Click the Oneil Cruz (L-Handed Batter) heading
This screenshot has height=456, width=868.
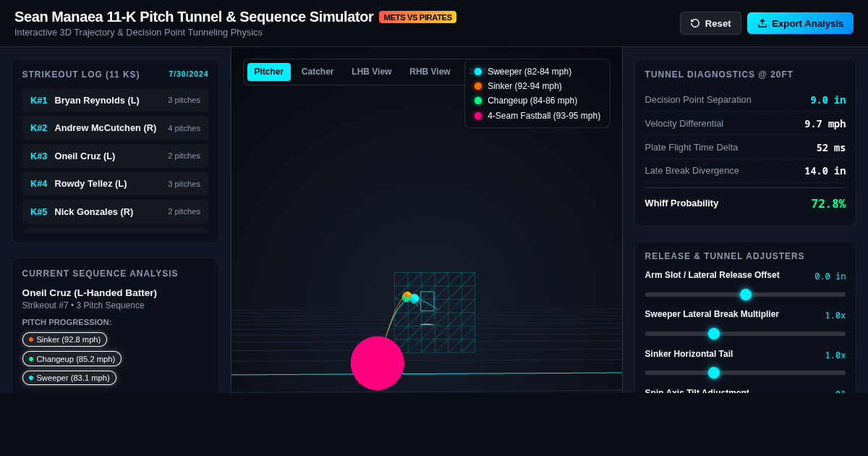click(x=90, y=292)
